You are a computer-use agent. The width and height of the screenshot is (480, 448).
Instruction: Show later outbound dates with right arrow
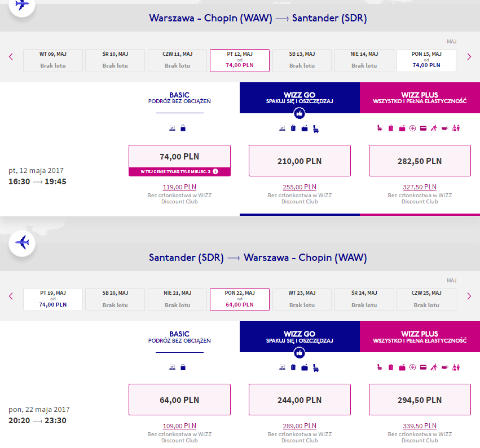469,56
